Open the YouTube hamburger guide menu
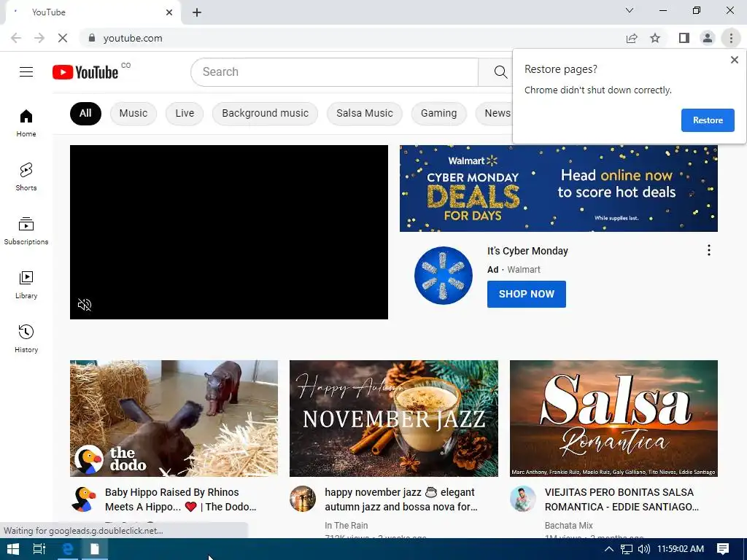 point(26,72)
